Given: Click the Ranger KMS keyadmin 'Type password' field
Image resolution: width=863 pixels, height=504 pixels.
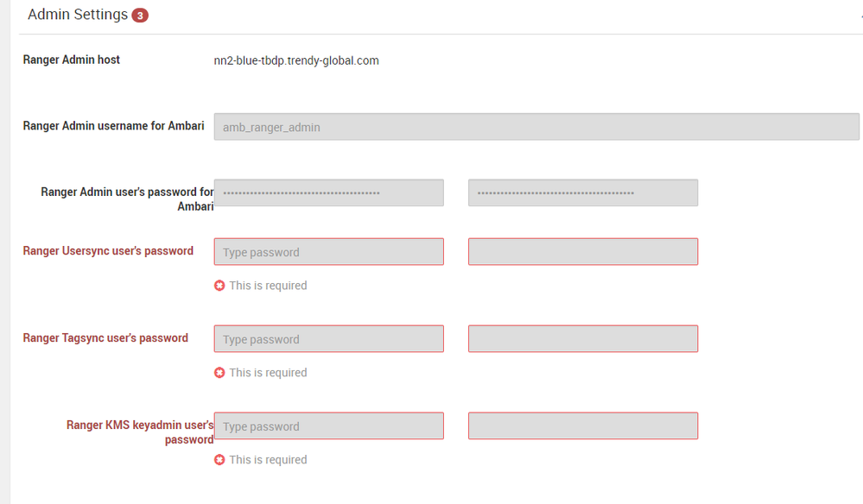Looking at the screenshot, I should [328, 426].
